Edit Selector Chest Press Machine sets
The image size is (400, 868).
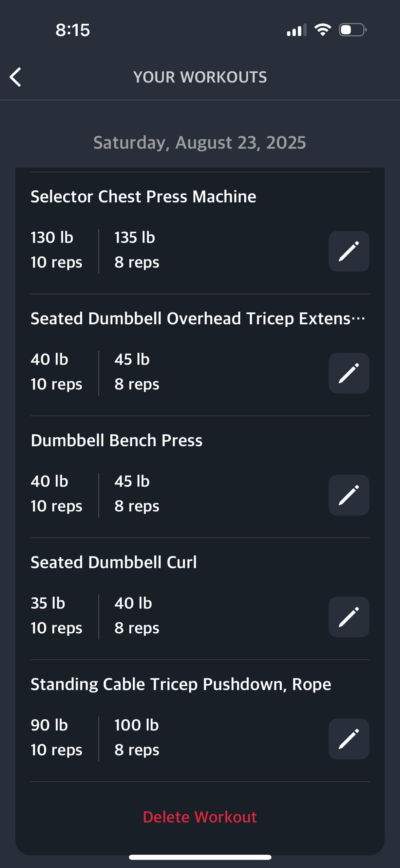point(349,251)
